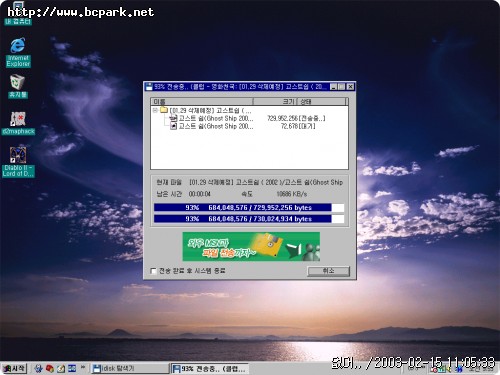Screen dimensions: 500x375
Task: Click the first quick launch icon beside Start
Action: click(x=38, y=368)
